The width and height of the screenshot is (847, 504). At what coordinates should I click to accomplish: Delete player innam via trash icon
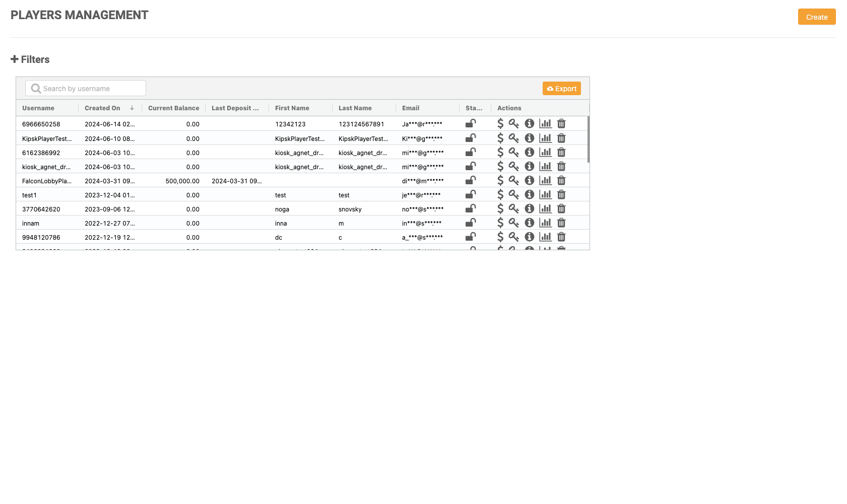[561, 223]
